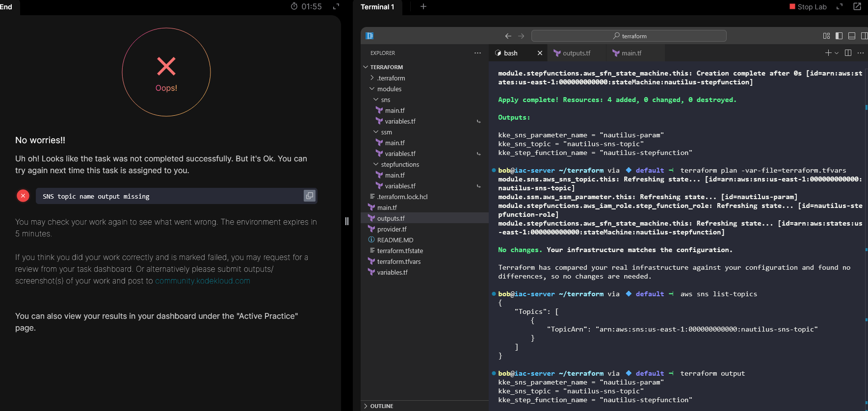Open terraform.tfvars in the explorer
This screenshot has height=411, width=868.
click(398, 261)
